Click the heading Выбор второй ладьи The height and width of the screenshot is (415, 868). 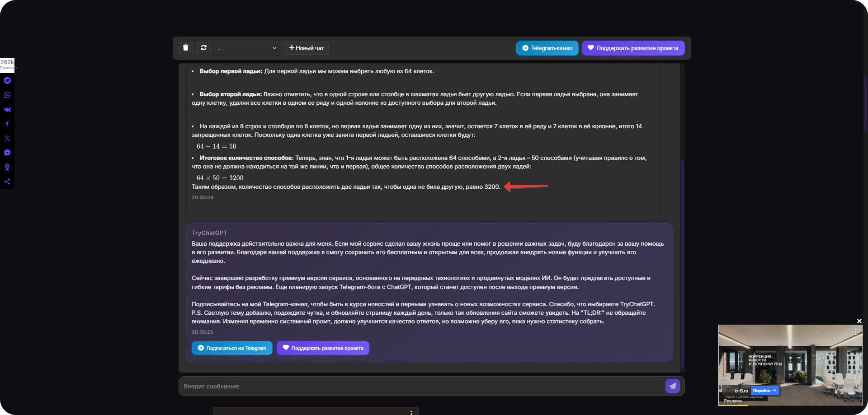[x=231, y=94]
